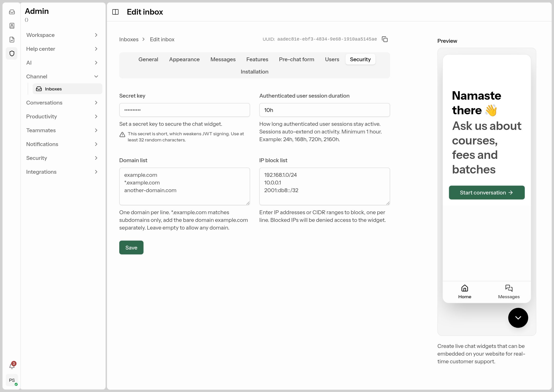Expand the Productivity section

(x=62, y=117)
